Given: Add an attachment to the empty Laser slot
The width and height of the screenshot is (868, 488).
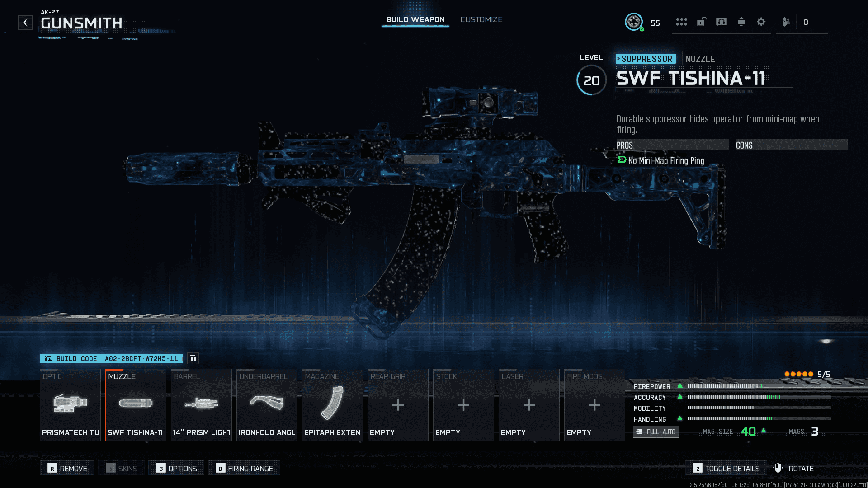Looking at the screenshot, I should pos(528,405).
